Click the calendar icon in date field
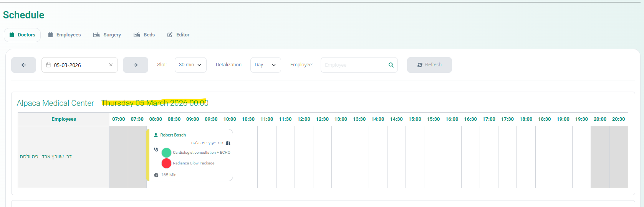The width and height of the screenshot is (644, 207). click(48, 65)
